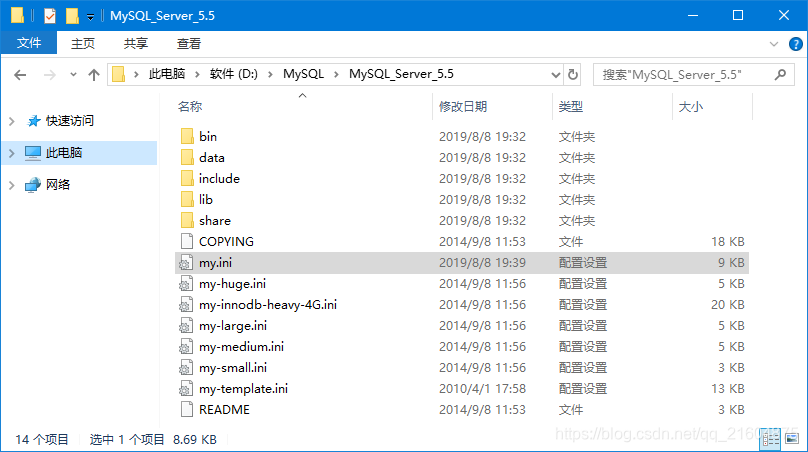Select the data folder icon

pos(187,158)
